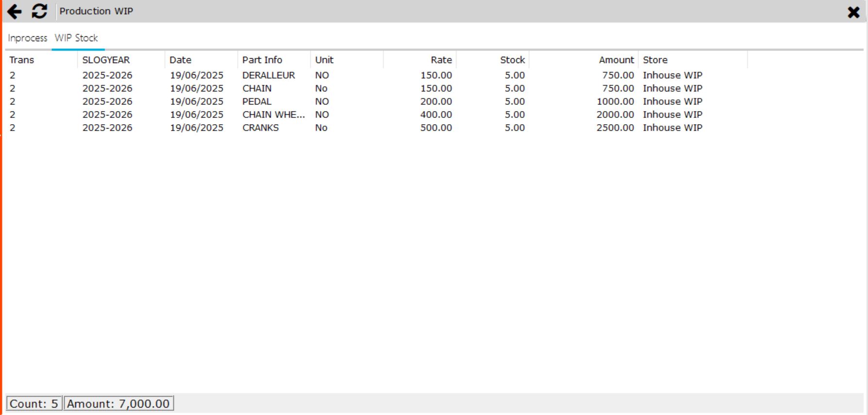Sort rows by Date column header
Image resolution: width=868 pixels, height=415 pixels.
click(181, 60)
